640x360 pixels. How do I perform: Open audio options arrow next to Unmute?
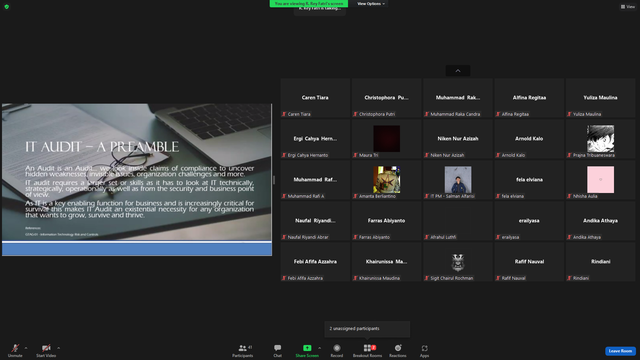tap(26, 348)
